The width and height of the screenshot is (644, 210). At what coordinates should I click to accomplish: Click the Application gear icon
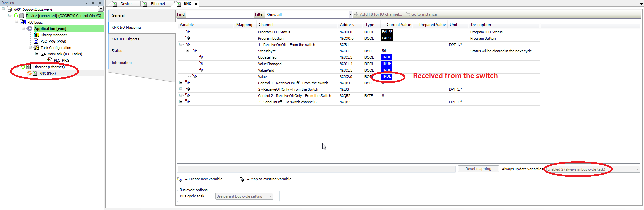click(30, 29)
